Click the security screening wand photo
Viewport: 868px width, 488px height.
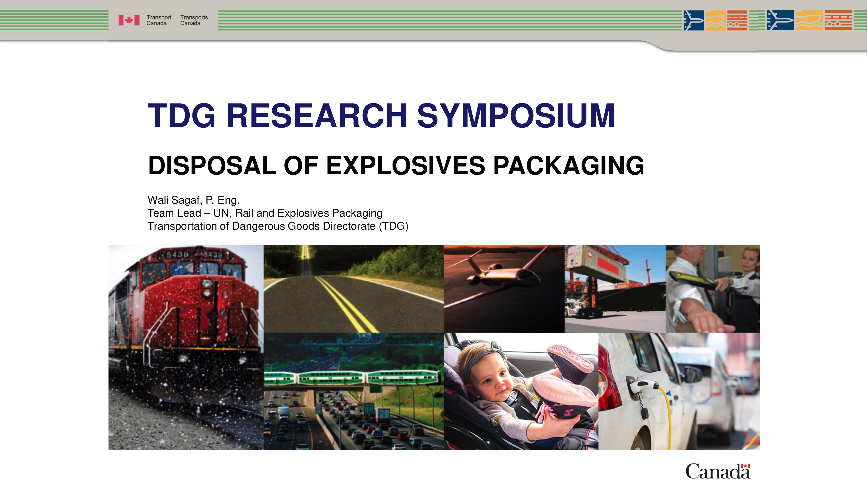pos(713,289)
